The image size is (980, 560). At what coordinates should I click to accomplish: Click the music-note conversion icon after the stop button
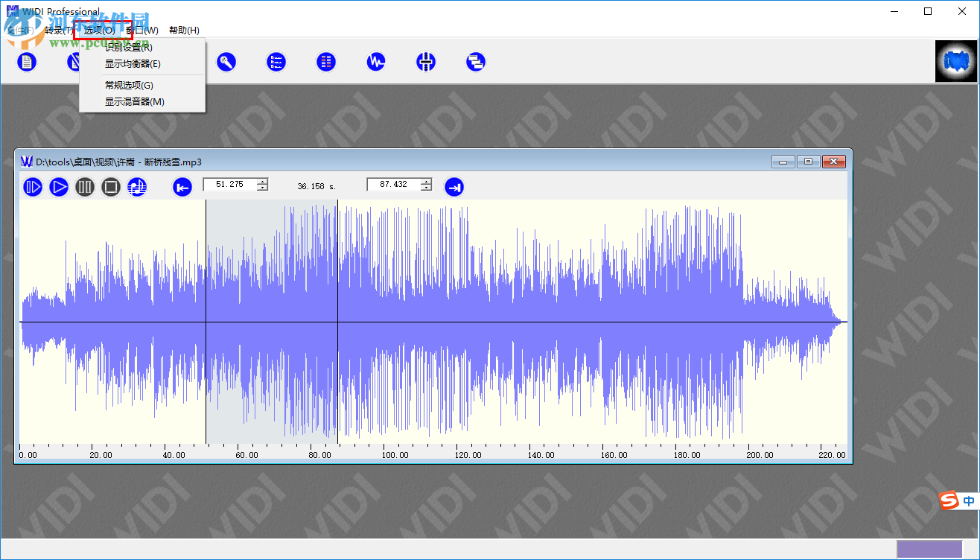coord(137,187)
